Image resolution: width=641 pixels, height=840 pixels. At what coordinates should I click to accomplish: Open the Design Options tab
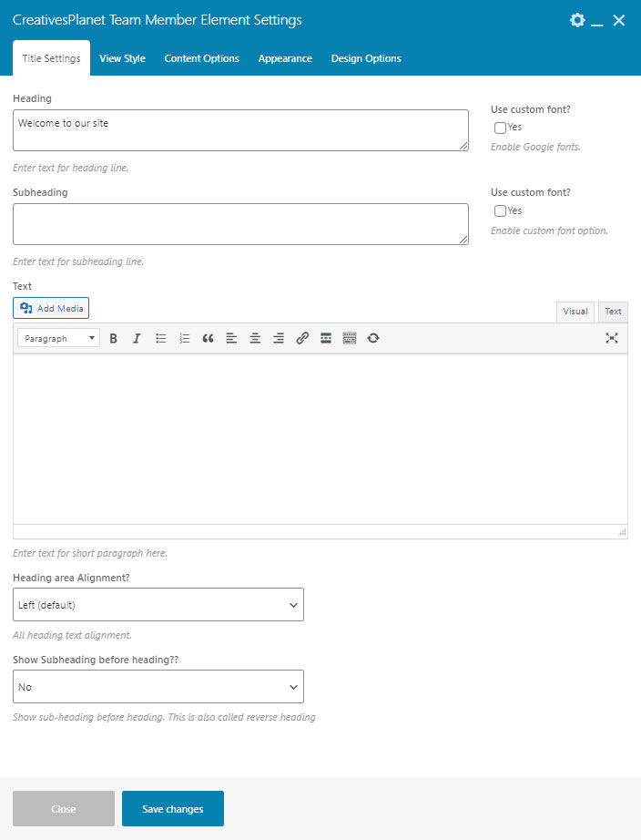[x=366, y=58]
